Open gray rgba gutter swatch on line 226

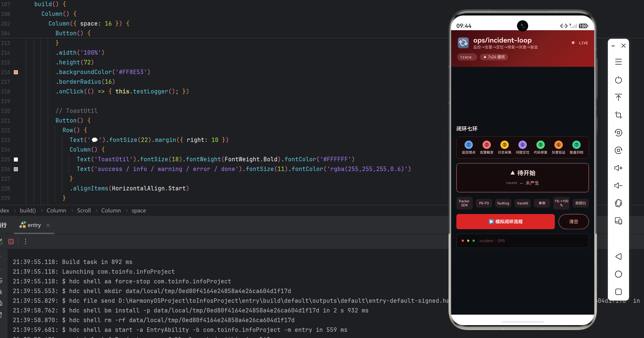click(16, 169)
